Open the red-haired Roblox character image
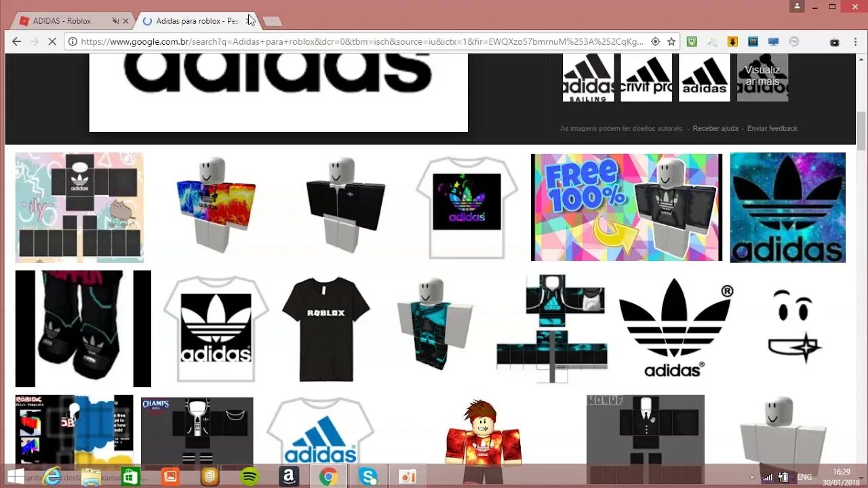 (483, 432)
